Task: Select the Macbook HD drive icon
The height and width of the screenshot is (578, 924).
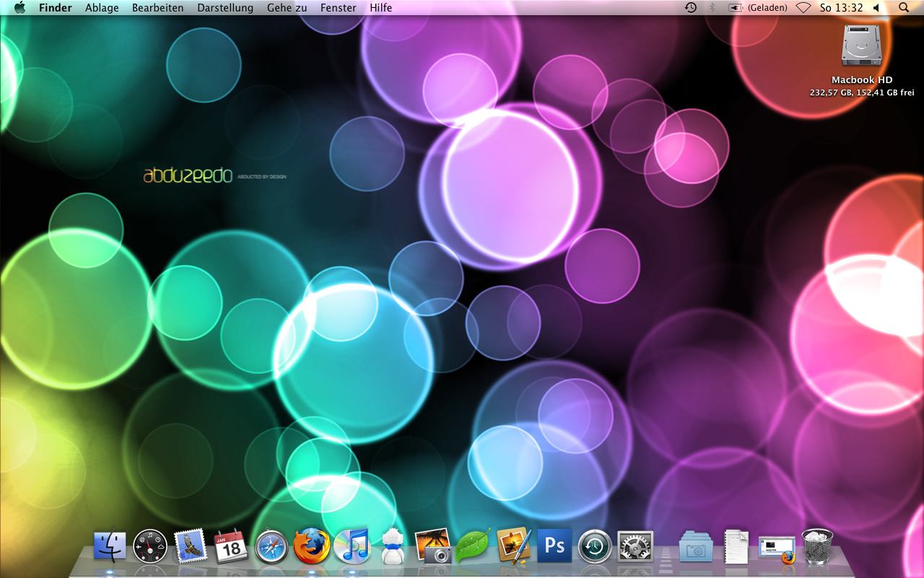Action: pos(862,46)
